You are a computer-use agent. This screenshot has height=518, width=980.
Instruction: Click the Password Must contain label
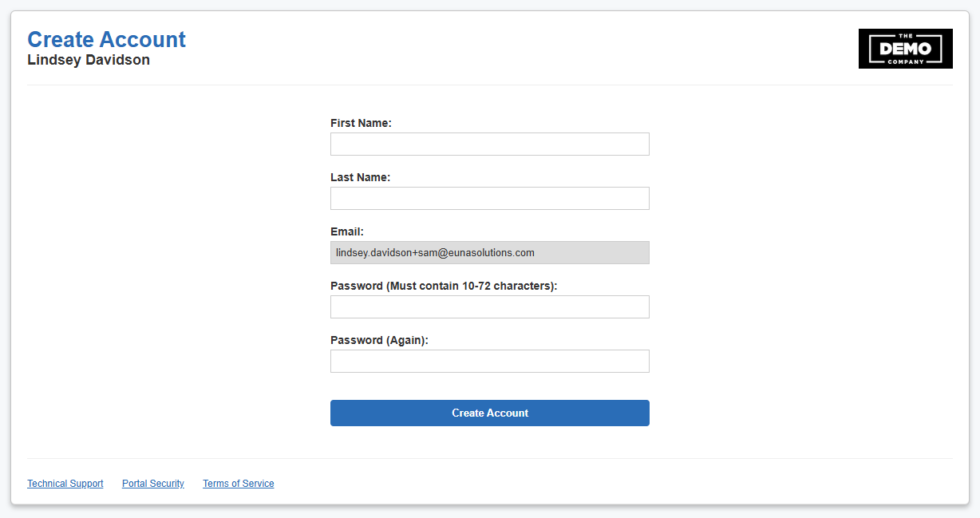point(444,286)
